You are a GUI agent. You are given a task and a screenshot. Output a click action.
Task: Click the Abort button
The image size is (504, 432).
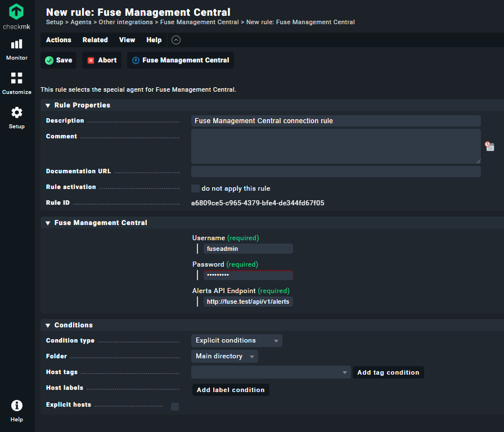tap(102, 60)
